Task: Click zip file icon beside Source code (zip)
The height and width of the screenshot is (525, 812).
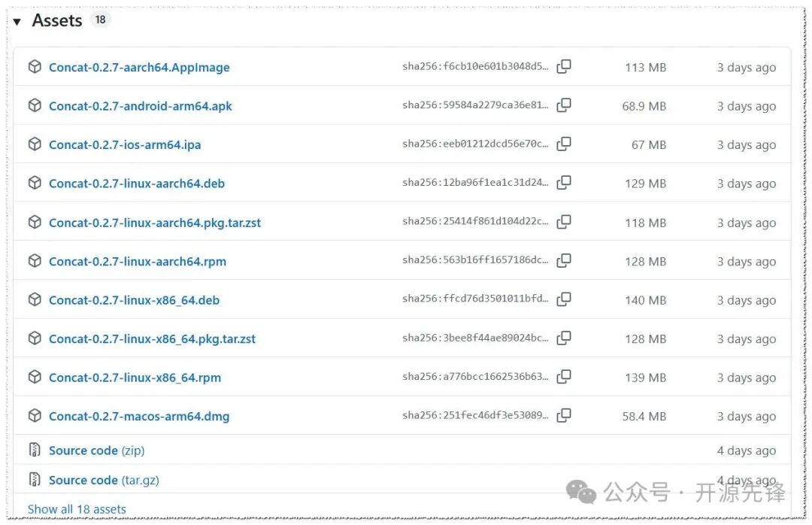Action: click(35, 450)
